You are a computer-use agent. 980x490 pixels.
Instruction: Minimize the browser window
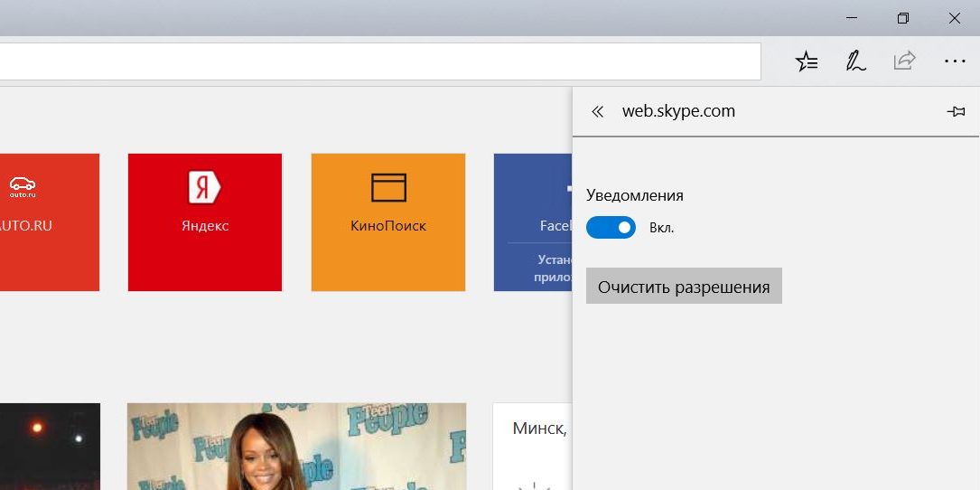click(852, 18)
